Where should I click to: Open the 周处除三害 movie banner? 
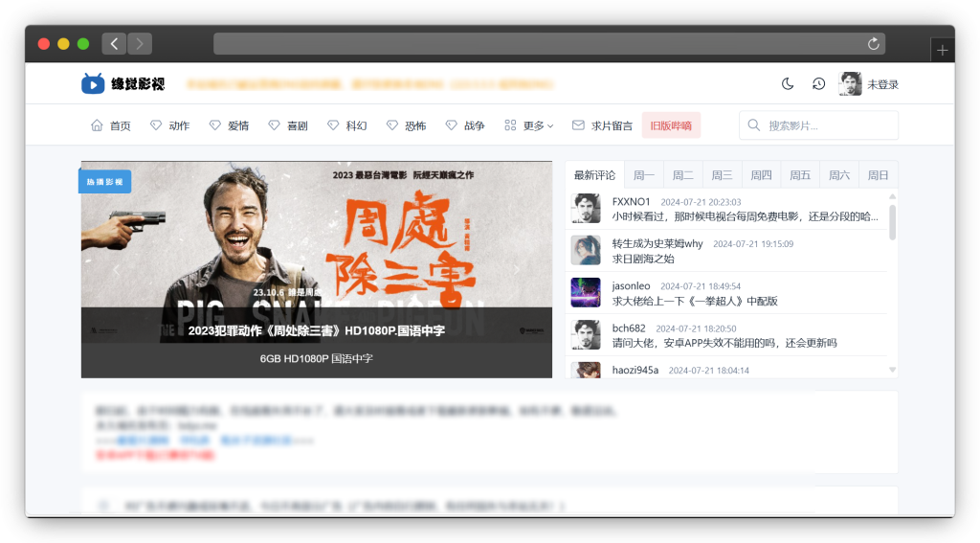tap(317, 268)
